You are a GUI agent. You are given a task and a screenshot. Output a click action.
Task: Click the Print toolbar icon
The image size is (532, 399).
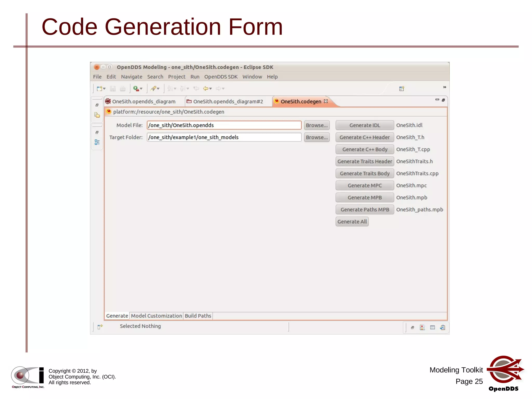point(123,89)
